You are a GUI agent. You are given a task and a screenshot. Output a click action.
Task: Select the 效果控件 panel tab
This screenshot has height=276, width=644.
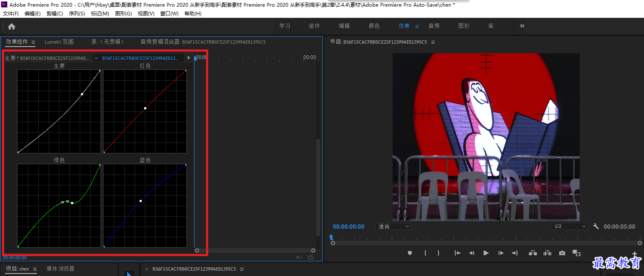point(17,42)
